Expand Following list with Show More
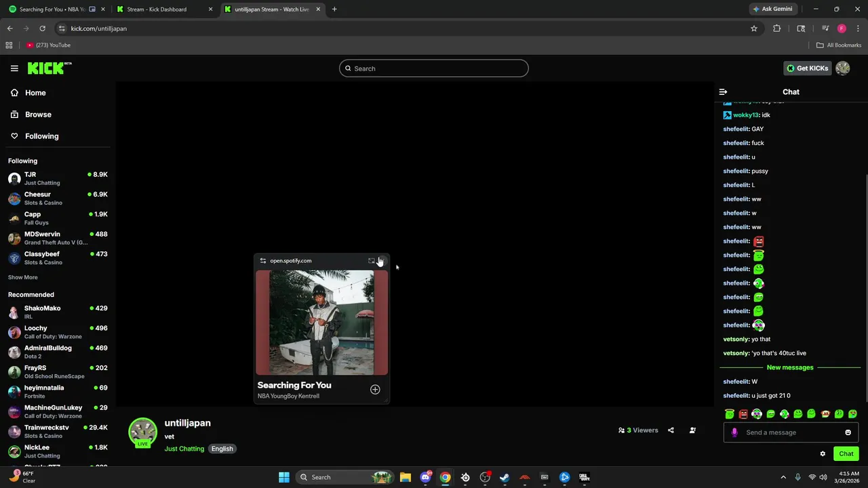This screenshot has width=868, height=488. 23,277
